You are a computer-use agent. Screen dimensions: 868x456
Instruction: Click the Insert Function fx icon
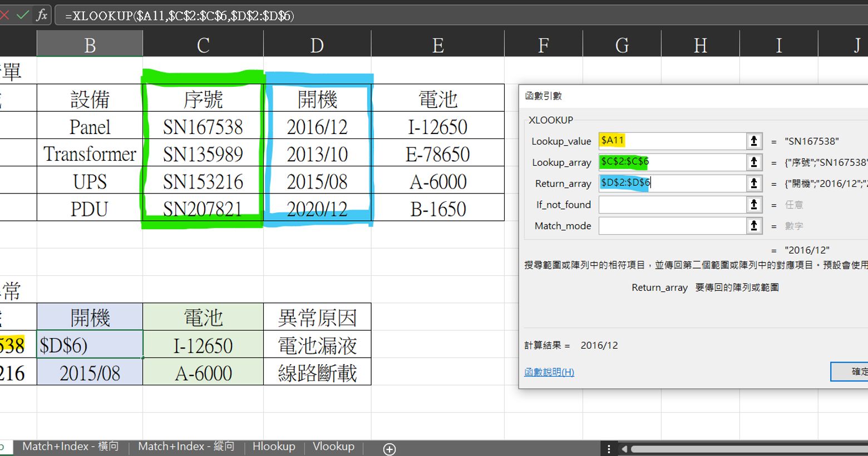tap(42, 15)
